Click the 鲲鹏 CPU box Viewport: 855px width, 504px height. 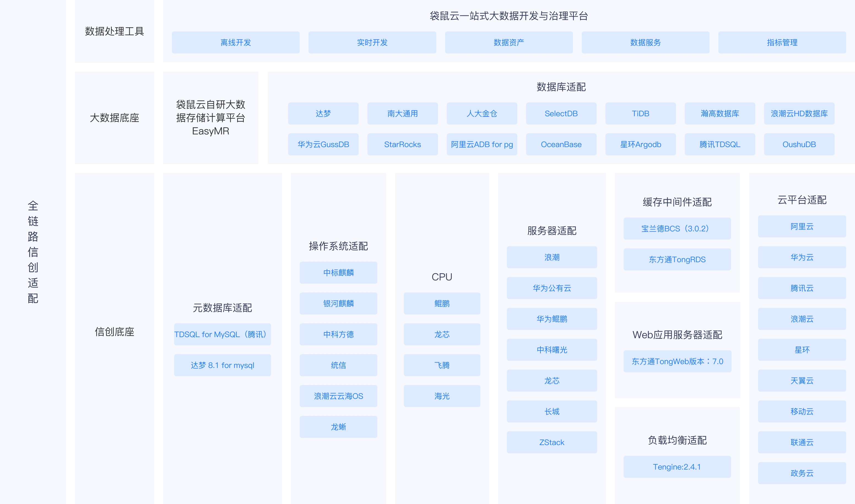point(442,303)
